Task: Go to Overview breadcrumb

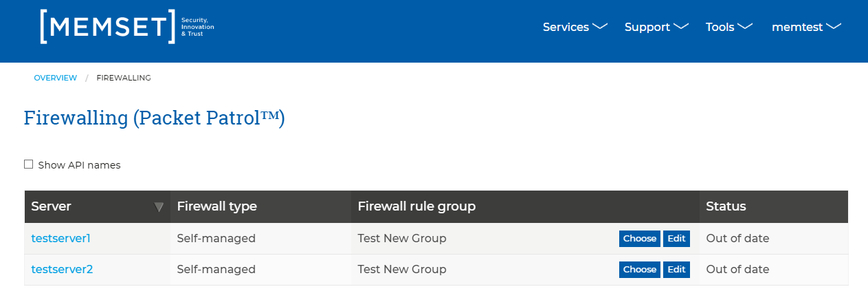Action: 56,78
